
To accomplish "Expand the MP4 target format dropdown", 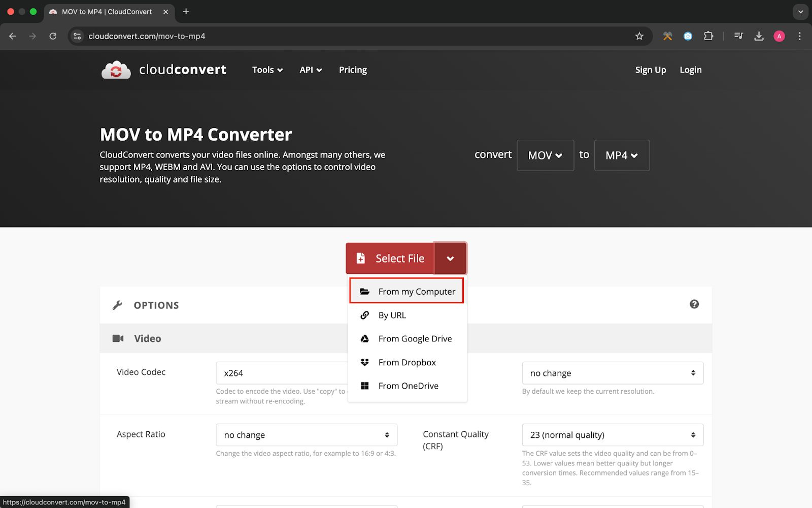I will pyautogui.click(x=622, y=155).
